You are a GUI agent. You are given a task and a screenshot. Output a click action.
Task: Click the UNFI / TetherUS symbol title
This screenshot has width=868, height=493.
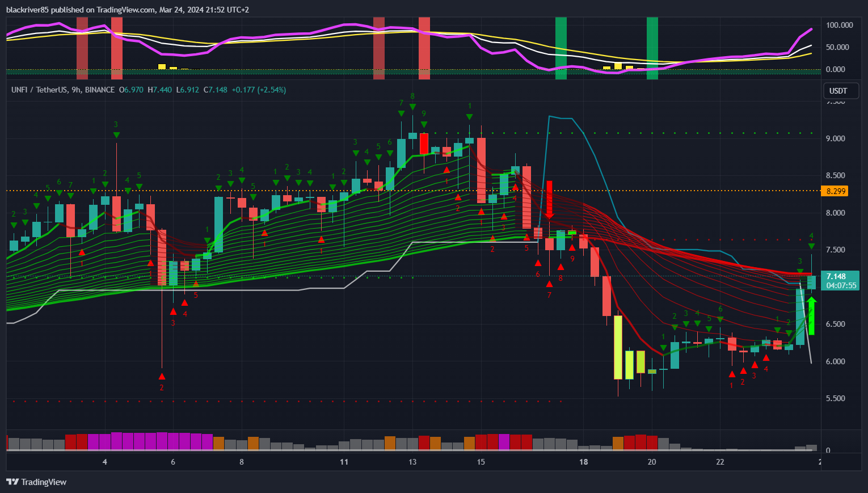(x=40, y=90)
